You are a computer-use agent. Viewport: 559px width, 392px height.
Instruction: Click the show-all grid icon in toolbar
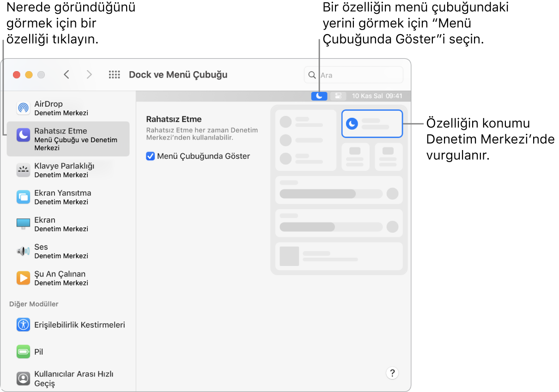coord(114,74)
